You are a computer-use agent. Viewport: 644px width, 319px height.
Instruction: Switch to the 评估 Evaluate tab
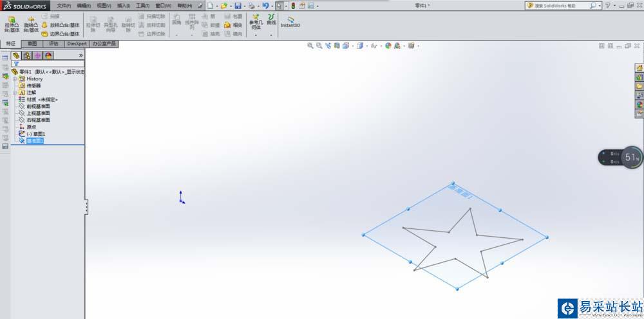point(54,44)
